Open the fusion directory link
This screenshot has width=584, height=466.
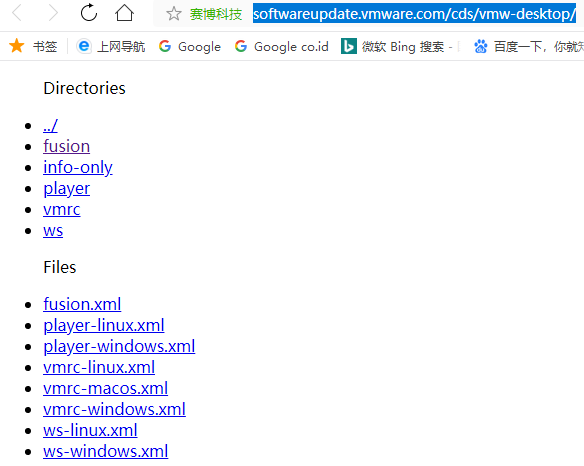(x=67, y=146)
